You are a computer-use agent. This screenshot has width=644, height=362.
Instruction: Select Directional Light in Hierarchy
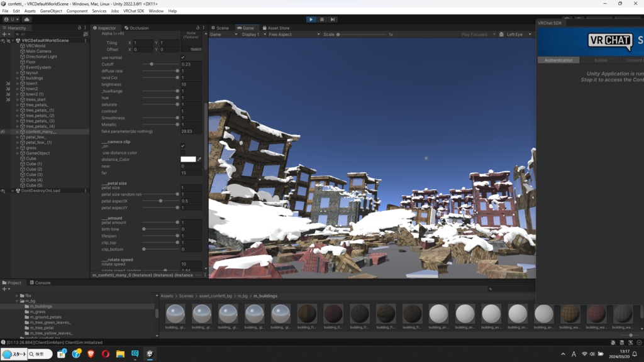coord(42,57)
